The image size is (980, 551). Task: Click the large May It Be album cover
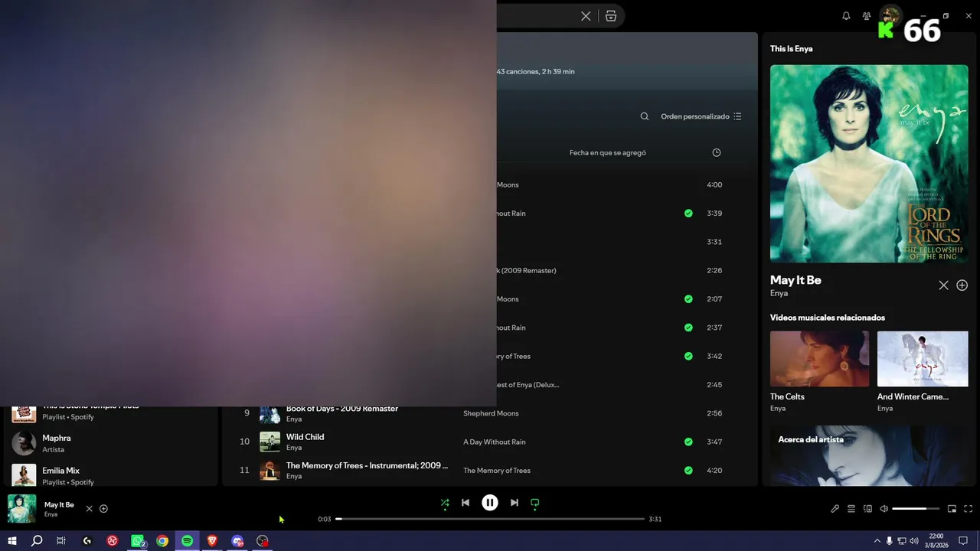tap(869, 164)
